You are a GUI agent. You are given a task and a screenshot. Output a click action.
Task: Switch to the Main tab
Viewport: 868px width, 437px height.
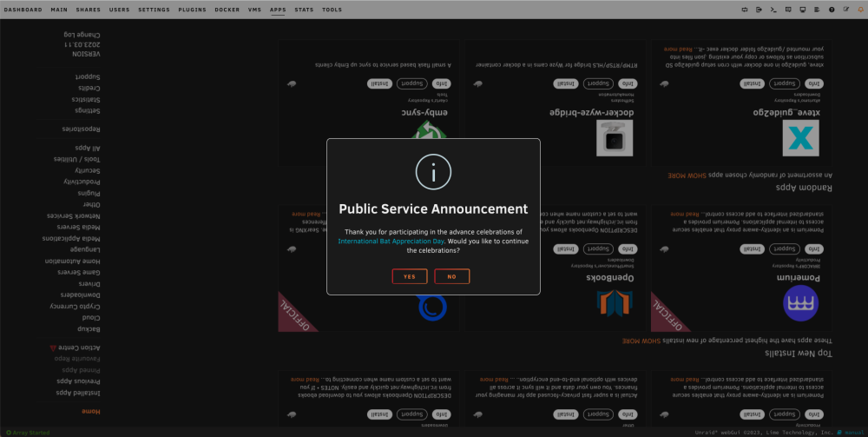(x=59, y=10)
